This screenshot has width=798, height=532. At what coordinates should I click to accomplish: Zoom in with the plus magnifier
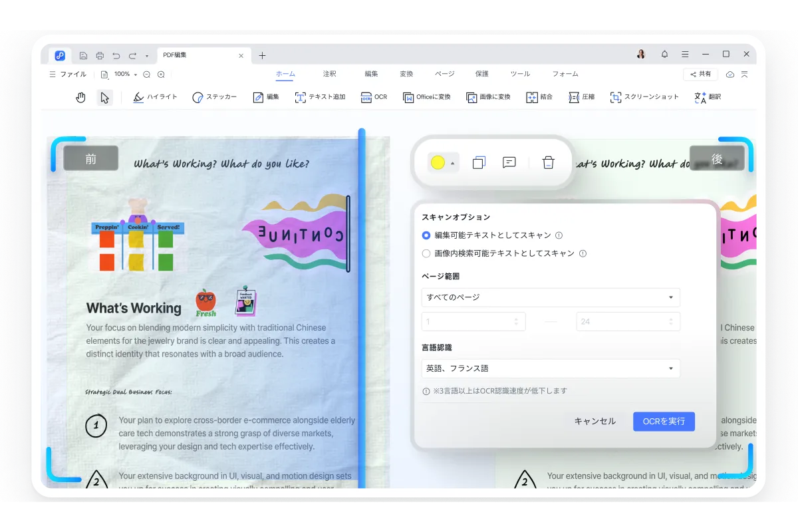pyautogui.click(x=161, y=74)
